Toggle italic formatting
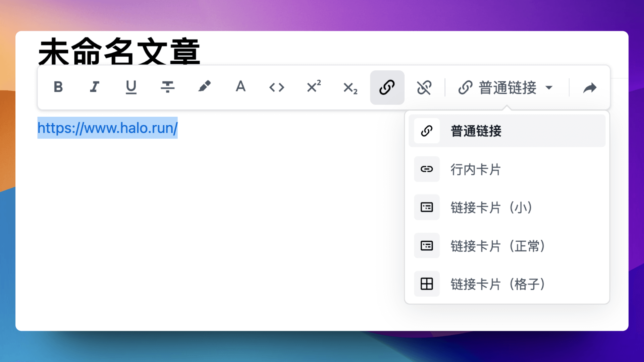Image resolution: width=644 pixels, height=362 pixels. click(x=95, y=87)
